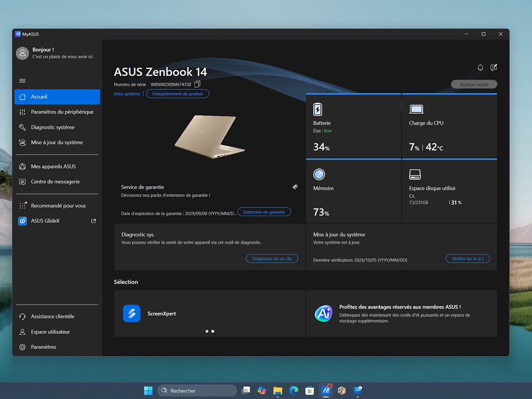Open Paramètres at sidebar bottom

(x=57, y=347)
